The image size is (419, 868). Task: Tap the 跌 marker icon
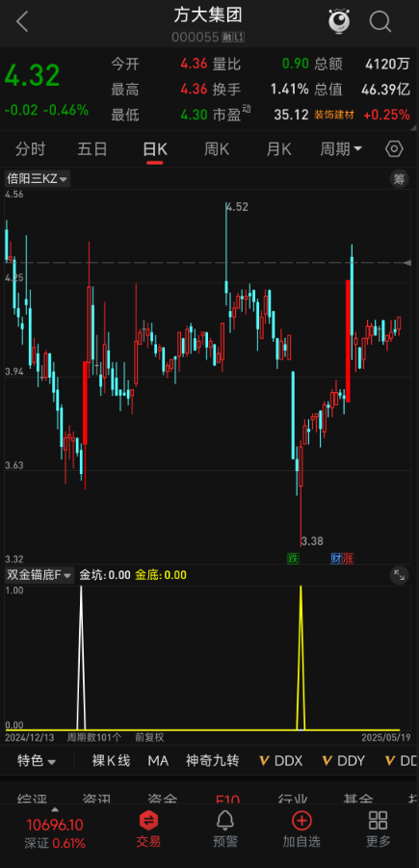tap(292, 558)
